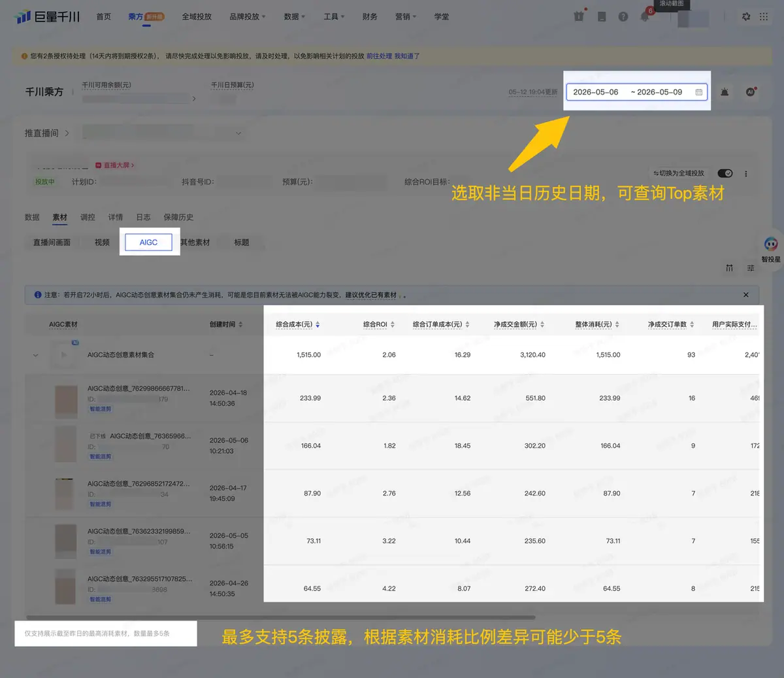The image size is (784, 678).
Task: Click the 2026-05-06 start date field
Action: coord(595,92)
